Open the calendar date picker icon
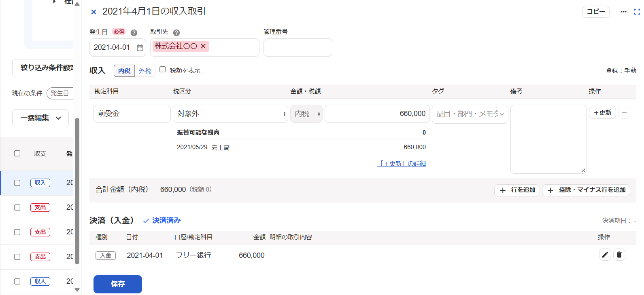 (x=140, y=48)
